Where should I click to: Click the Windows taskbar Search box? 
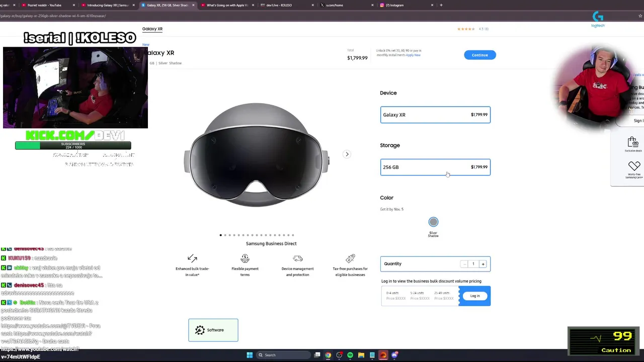(283, 355)
